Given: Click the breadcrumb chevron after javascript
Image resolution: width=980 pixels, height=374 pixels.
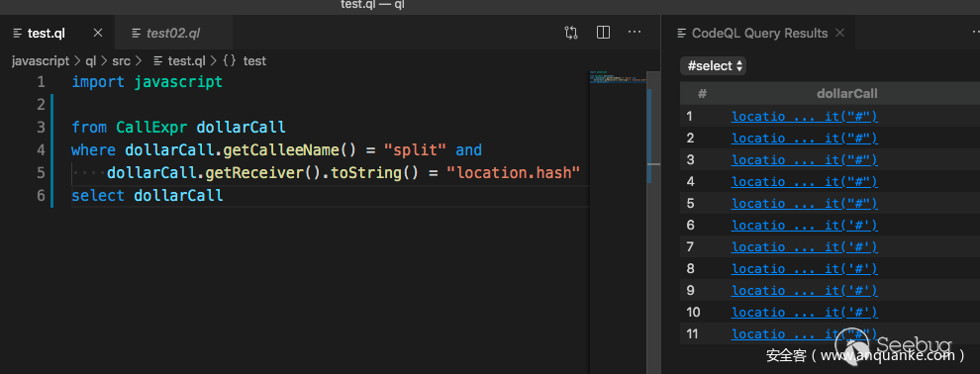Looking at the screenshot, I should click(x=77, y=61).
